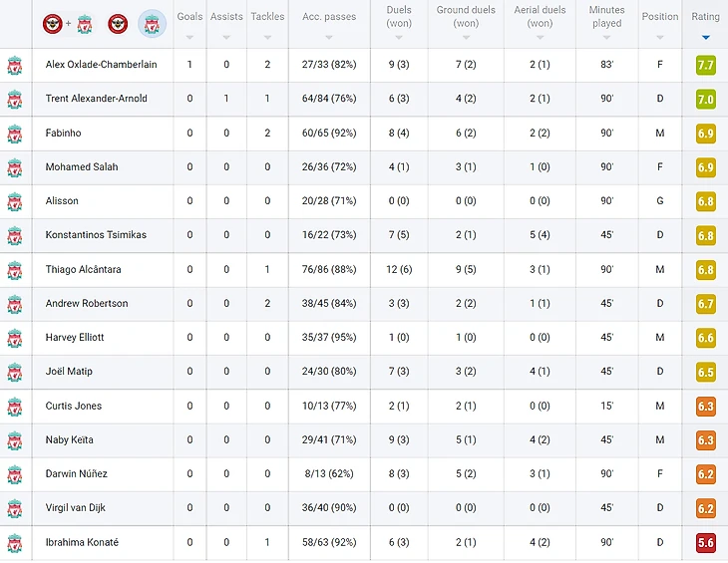Click Liverpool crest next to Alisson
728x563 pixels.
tap(14, 201)
